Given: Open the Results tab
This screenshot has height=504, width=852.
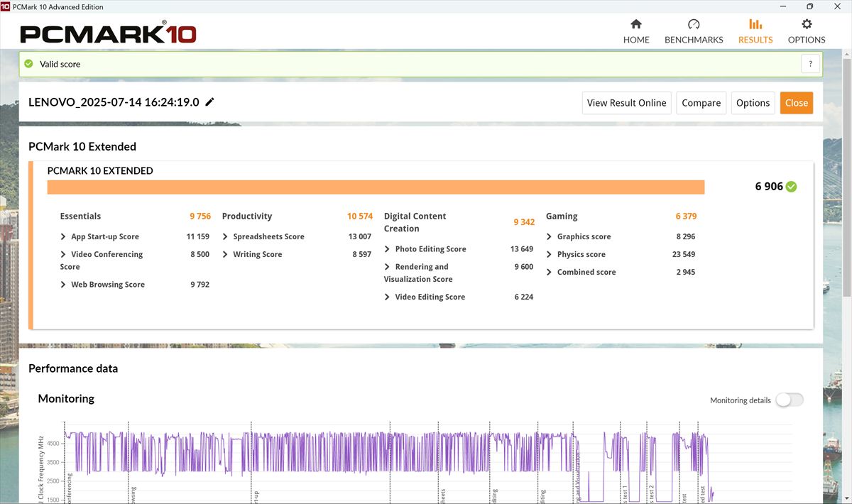Looking at the screenshot, I should pyautogui.click(x=755, y=32).
